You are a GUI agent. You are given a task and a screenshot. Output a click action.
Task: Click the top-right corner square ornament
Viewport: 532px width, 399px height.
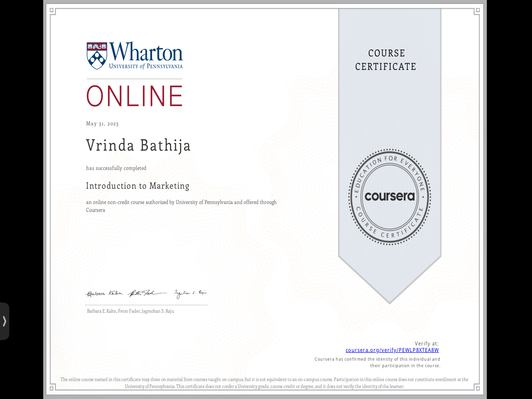coord(478,10)
